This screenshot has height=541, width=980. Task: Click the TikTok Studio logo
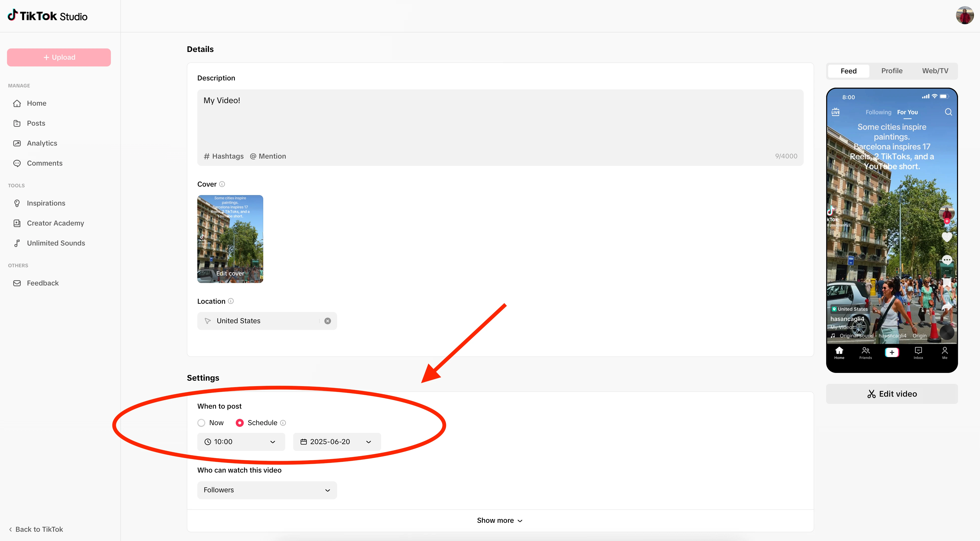(x=47, y=16)
